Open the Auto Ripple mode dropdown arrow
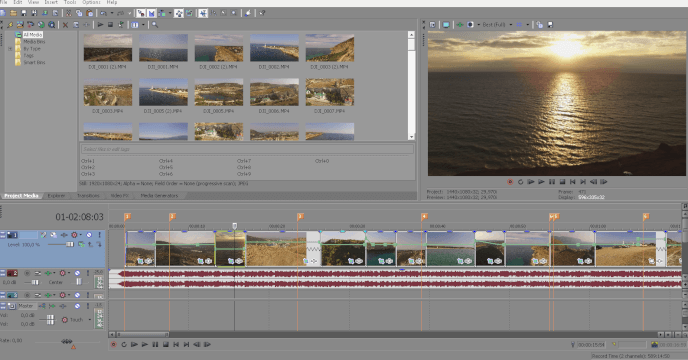The height and width of the screenshot is (360, 688). tap(170, 13)
